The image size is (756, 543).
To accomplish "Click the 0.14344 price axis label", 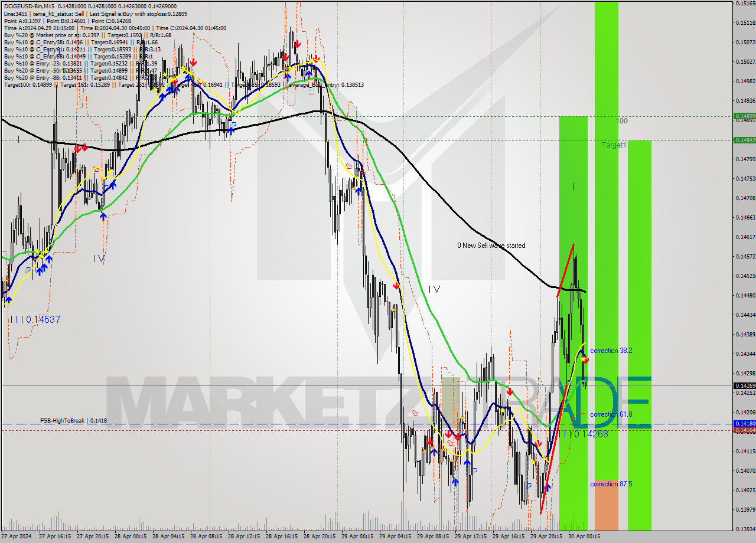I will (x=745, y=354).
